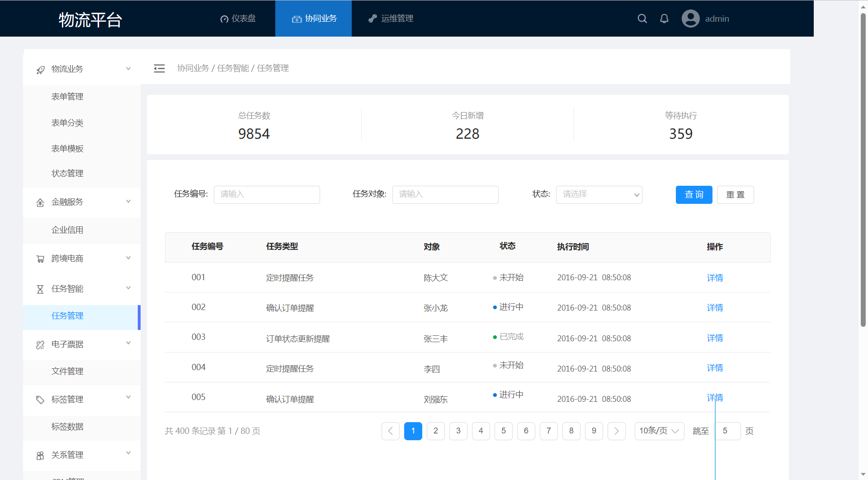Open 详情 for task 002
The width and height of the screenshot is (868, 480).
715,308
